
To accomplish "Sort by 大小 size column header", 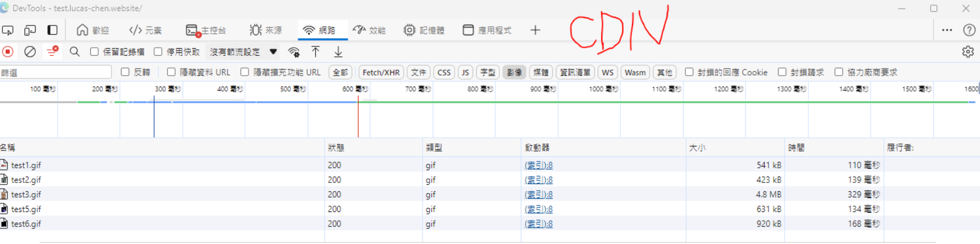I will click(x=735, y=148).
